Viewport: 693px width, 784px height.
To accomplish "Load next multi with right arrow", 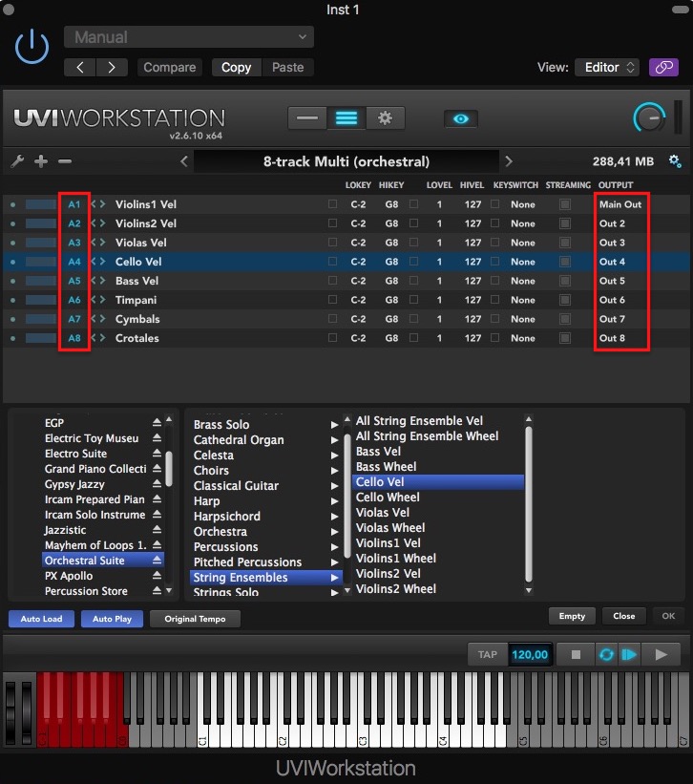I will (x=509, y=161).
